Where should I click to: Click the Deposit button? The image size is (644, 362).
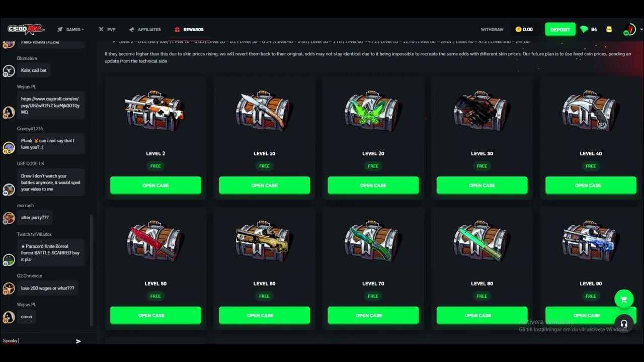click(560, 30)
